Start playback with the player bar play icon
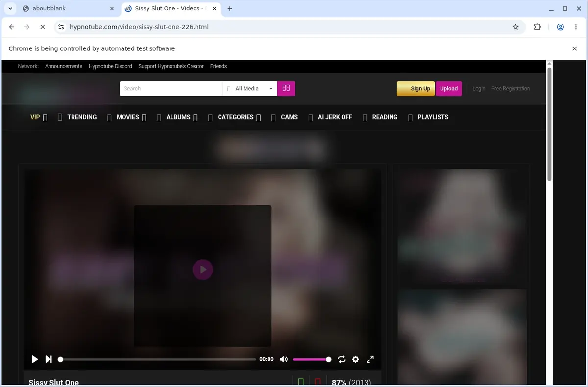 pyautogui.click(x=35, y=359)
